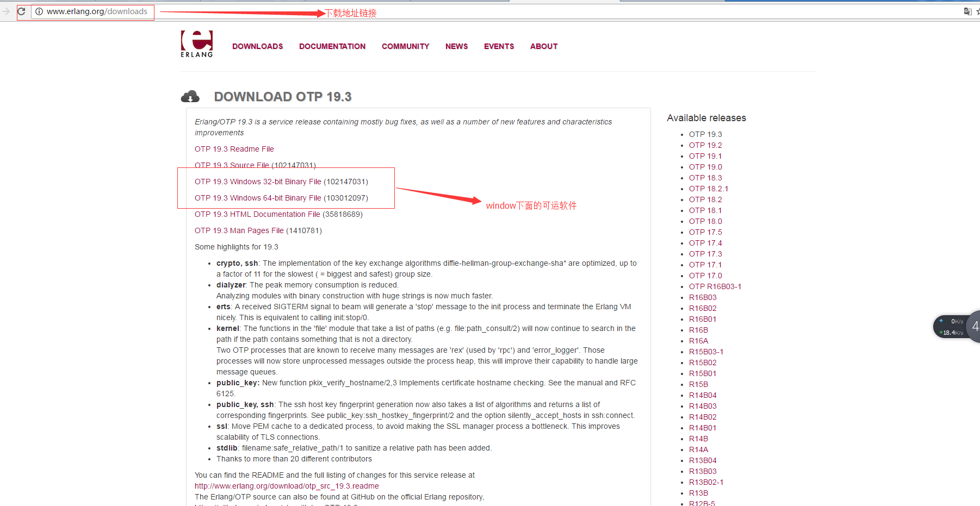Click the 'Some highlights for 19.3' text
Image resolution: width=980 pixels, height=506 pixels.
(x=237, y=247)
